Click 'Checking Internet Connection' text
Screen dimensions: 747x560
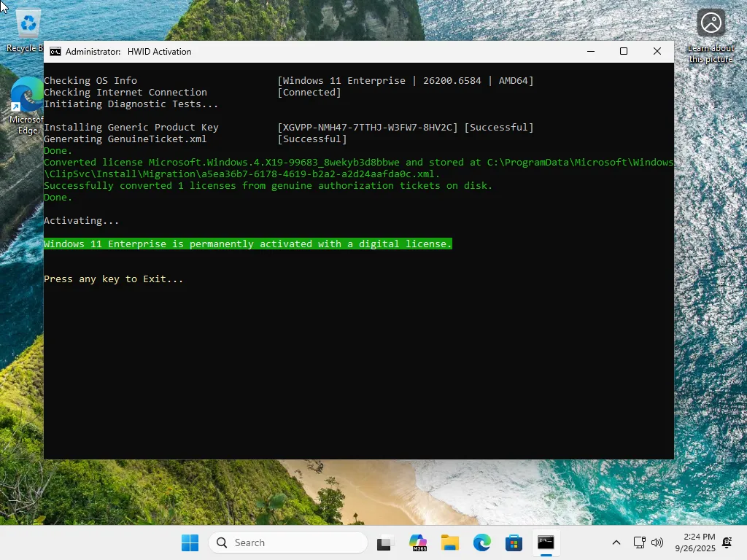click(125, 93)
